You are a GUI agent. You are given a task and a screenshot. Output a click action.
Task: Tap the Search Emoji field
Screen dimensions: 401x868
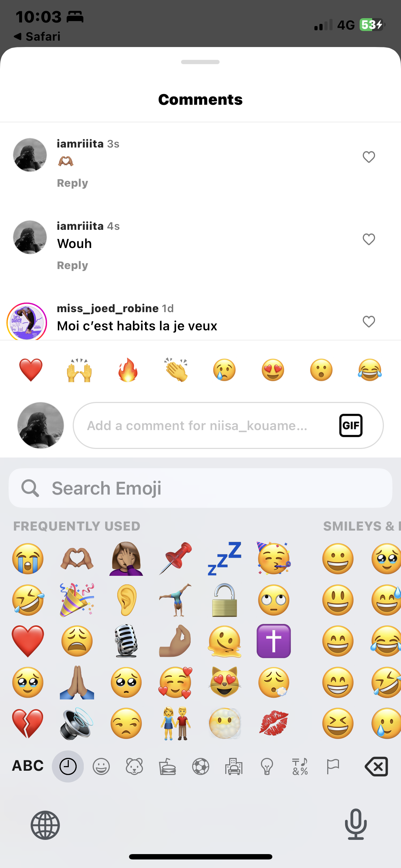pyautogui.click(x=200, y=488)
